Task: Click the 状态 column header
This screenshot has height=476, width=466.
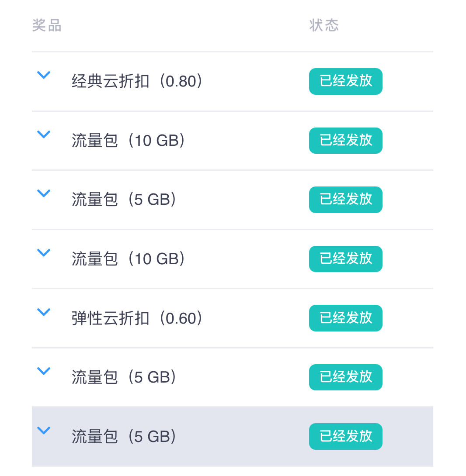Action: click(324, 25)
